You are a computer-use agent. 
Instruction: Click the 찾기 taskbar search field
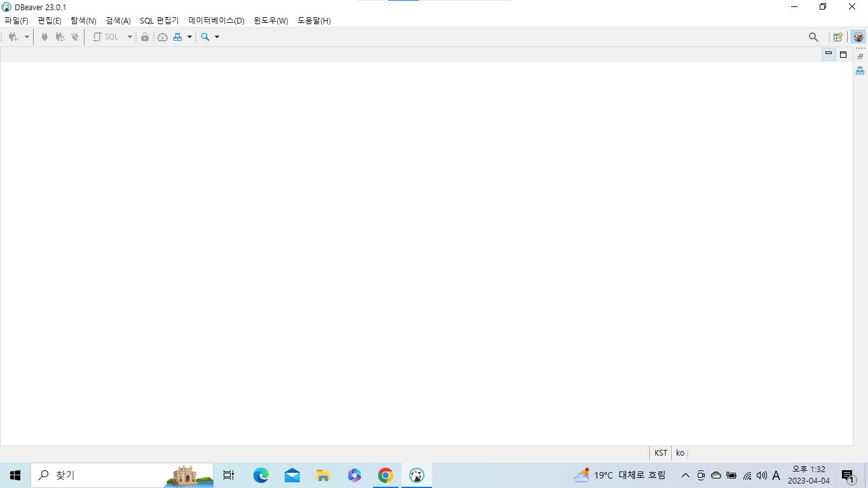tap(122, 475)
